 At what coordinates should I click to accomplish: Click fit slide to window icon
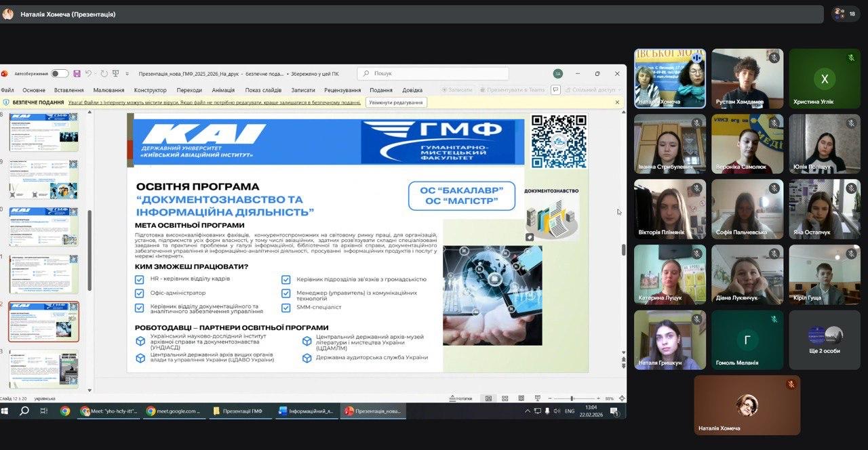[x=621, y=398]
